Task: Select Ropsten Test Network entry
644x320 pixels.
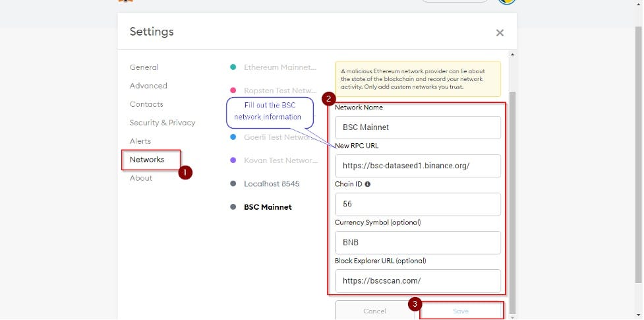Action: tap(280, 90)
